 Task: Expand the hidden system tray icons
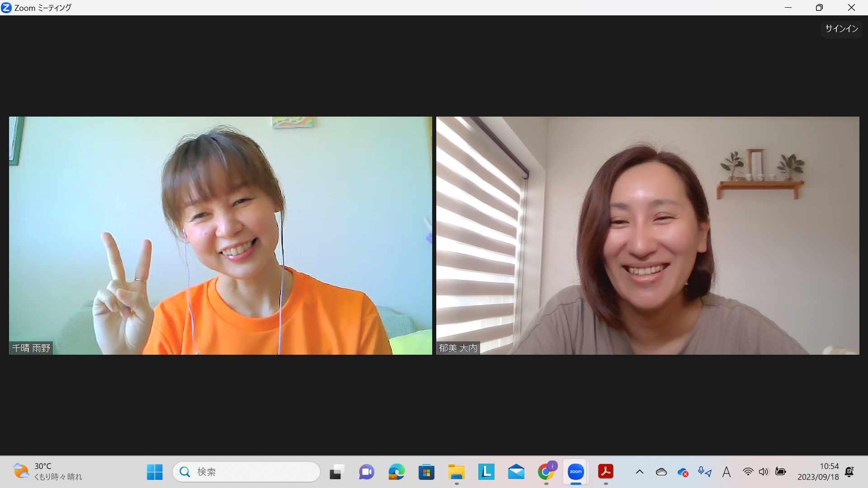click(x=639, y=472)
